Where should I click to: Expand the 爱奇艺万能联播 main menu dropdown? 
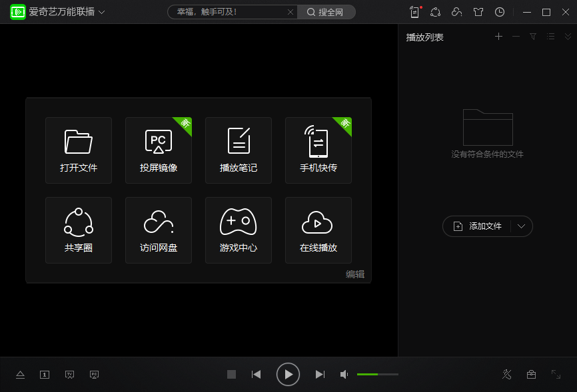click(x=102, y=13)
